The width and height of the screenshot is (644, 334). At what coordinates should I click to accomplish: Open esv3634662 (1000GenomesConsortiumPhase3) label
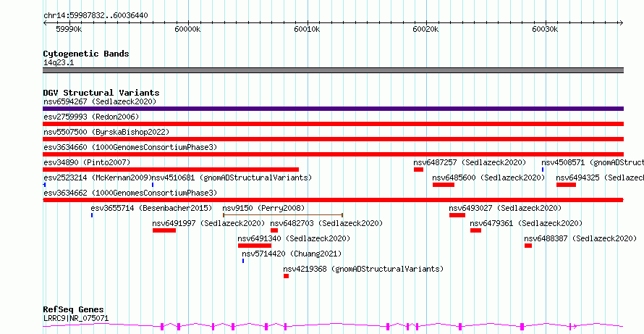130,193
